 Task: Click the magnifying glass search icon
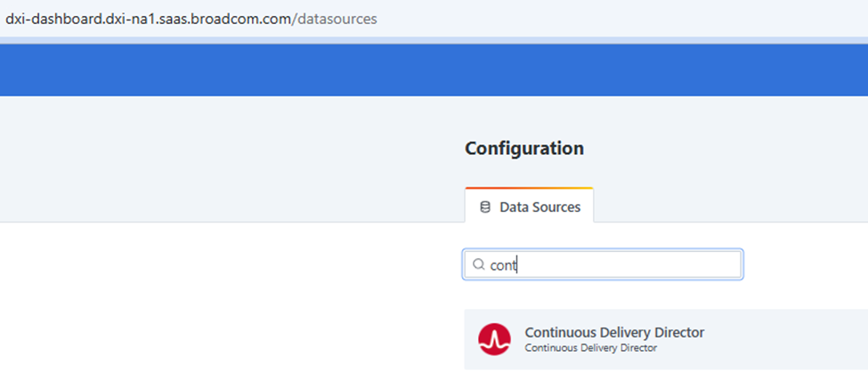click(x=479, y=264)
